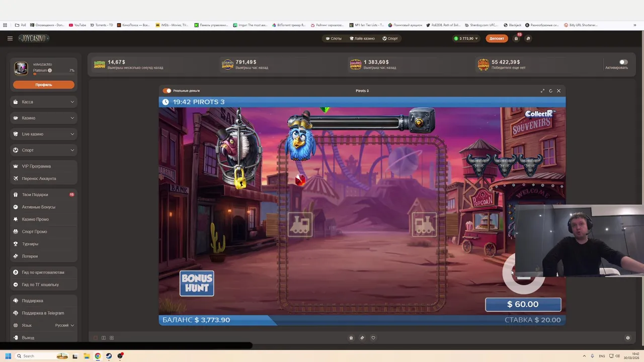Click the rocket icon in the header
The image size is (644, 362).
(528, 38)
